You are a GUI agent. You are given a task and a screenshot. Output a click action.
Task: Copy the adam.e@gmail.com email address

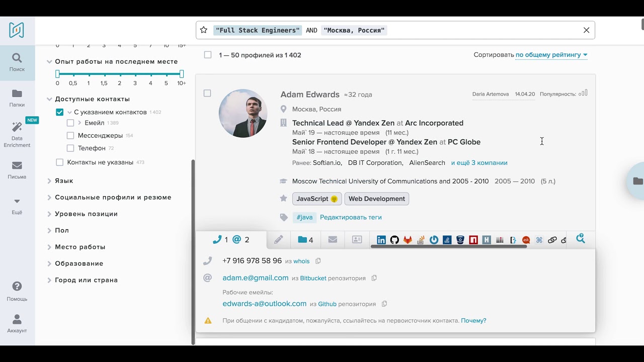pyautogui.click(x=374, y=278)
